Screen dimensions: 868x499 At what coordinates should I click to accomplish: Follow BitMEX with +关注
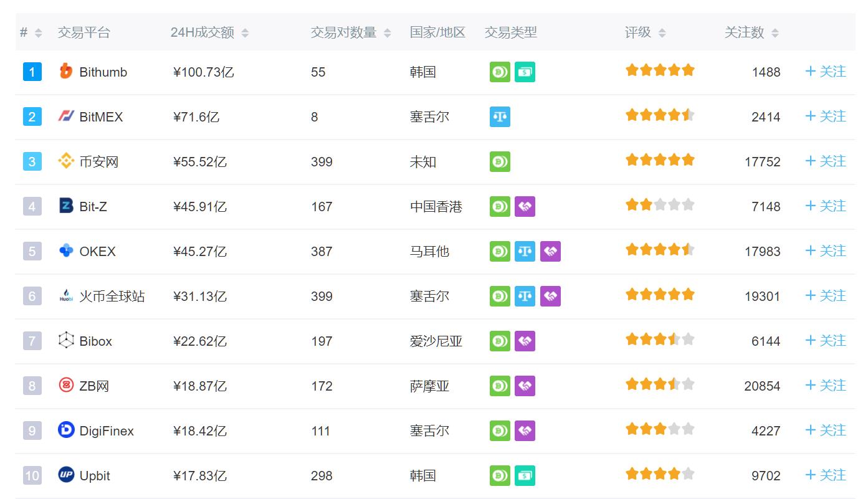(x=826, y=116)
